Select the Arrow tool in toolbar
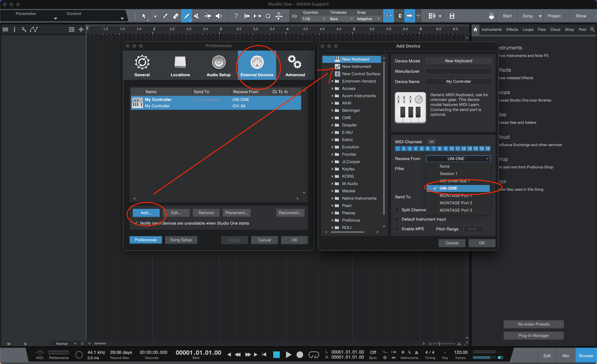The image size is (597, 364). pos(144,16)
